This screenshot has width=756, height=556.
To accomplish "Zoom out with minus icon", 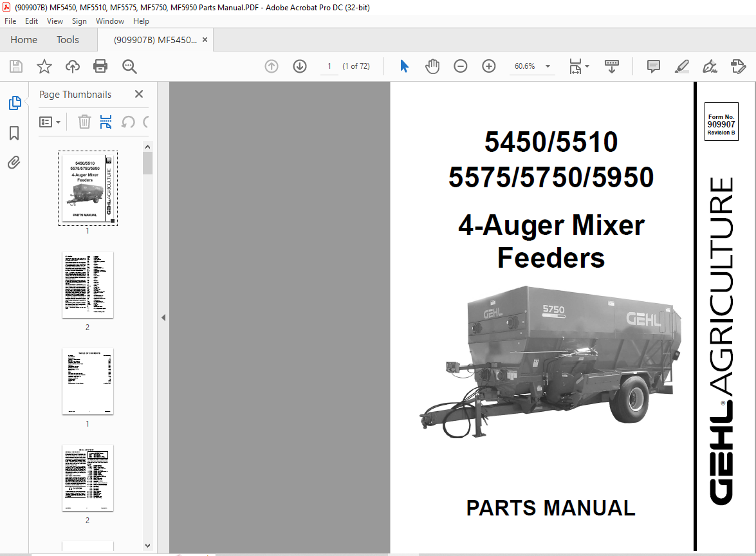I will coord(461,66).
